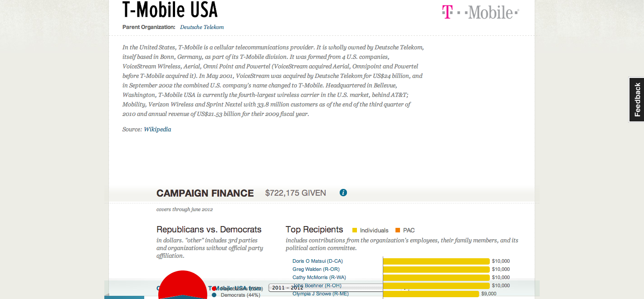The image size is (644, 299).
Task: Open Olympia J Snowe (R-ME) link
Action: coord(321,294)
